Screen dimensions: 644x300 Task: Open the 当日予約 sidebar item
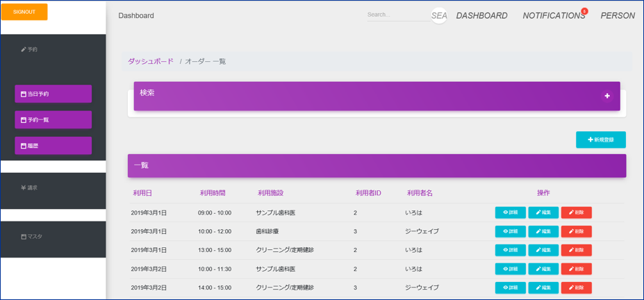coord(53,94)
